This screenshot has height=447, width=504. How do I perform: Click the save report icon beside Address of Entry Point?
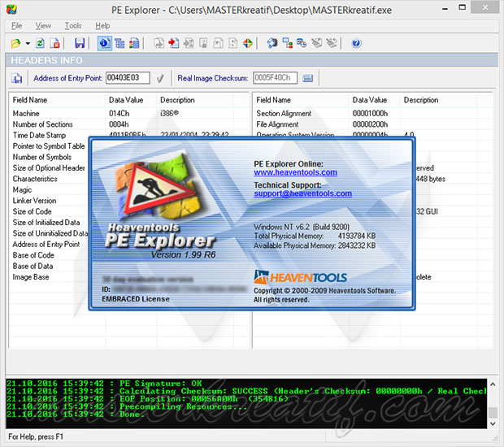pyautogui.click(x=17, y=78)
